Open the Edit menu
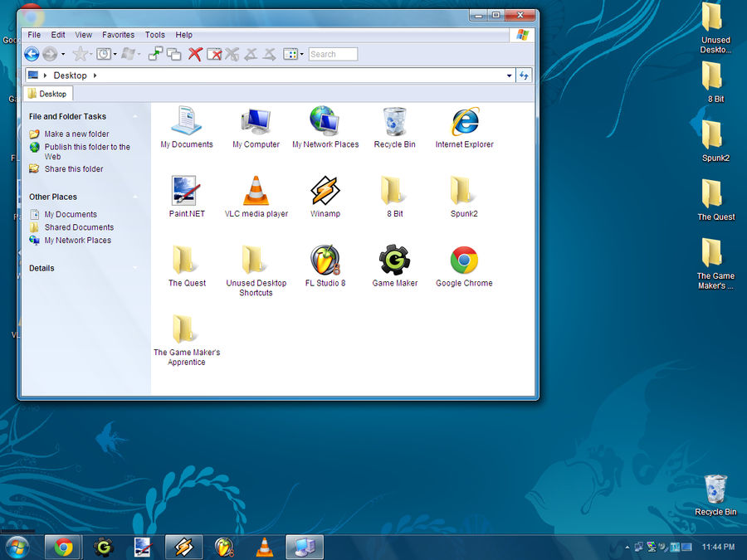The height and width of the screenshot is (560, 747). click(x=58, y=35)
